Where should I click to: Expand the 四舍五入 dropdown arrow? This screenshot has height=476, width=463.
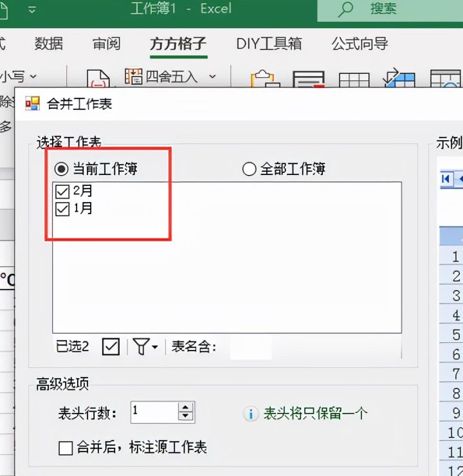point(213,76)
